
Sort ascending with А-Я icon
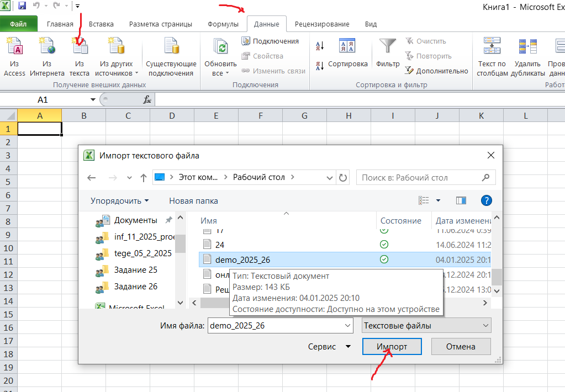[320, 46]
